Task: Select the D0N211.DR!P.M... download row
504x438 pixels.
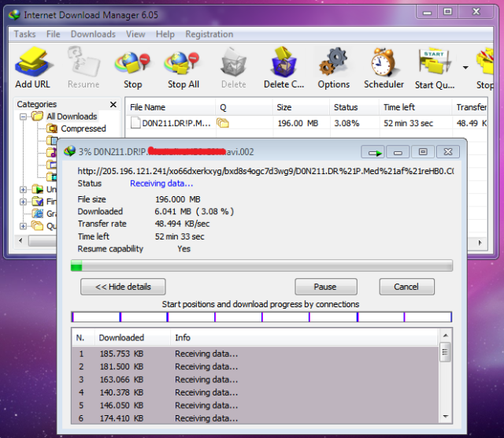Action: [306, 123]
